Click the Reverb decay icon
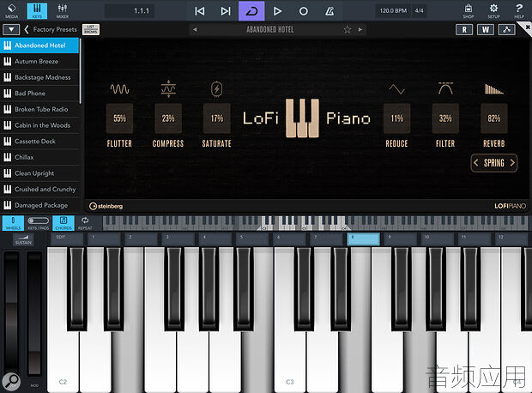The image size is (532, 393). 494,89
